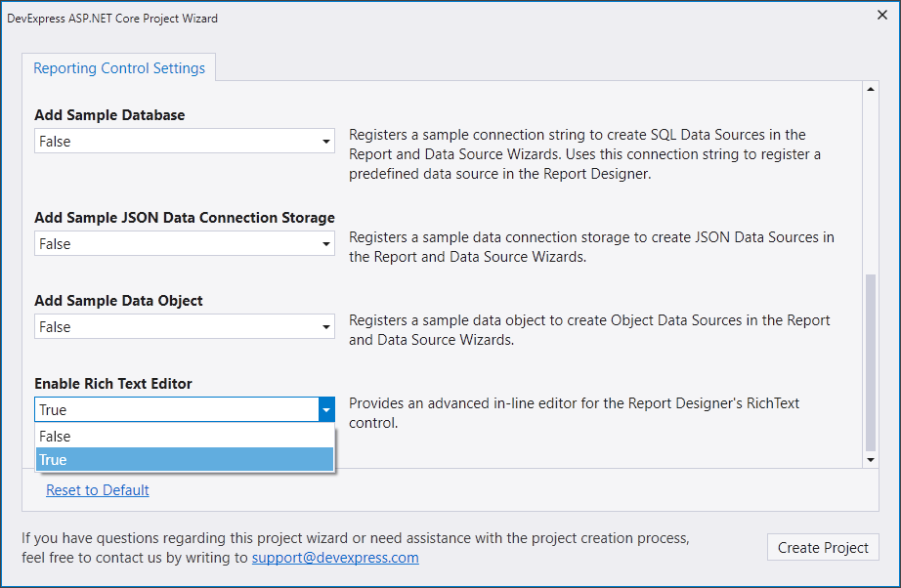Screen dimensions: 901x588
Task: Click the vertical scrollbar thumb
Action: click(x=871, y=363)
